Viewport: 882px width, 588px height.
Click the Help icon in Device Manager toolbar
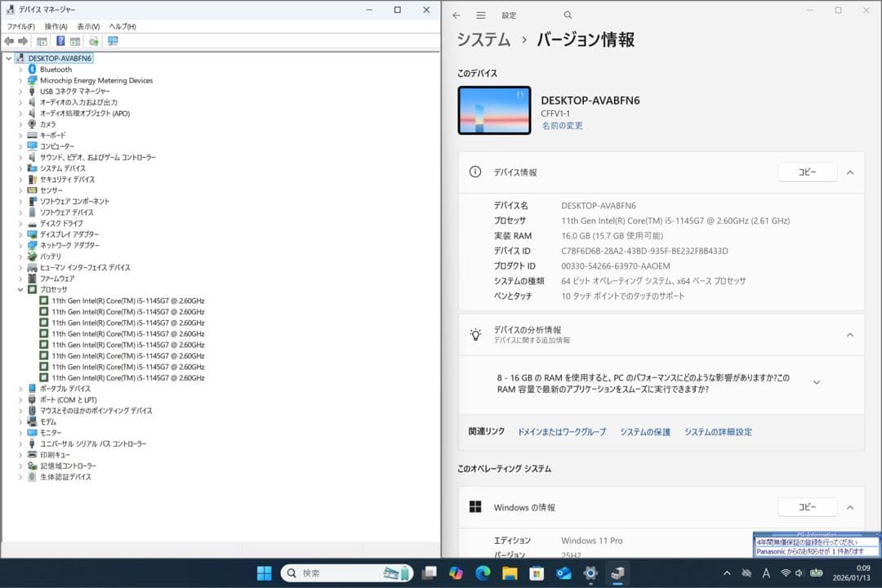(x=60, y=41)
